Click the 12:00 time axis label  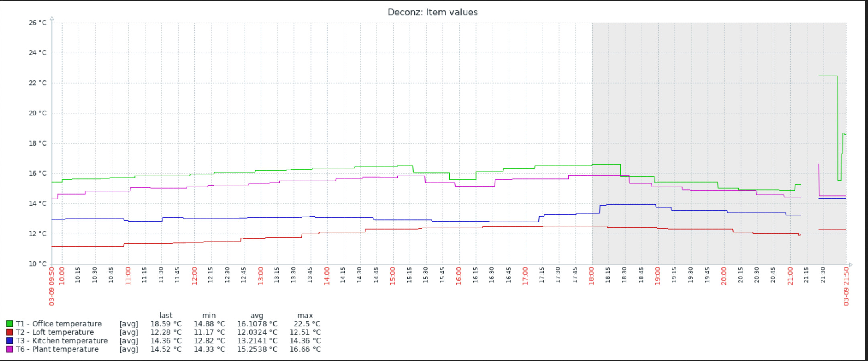pos(194,276)
